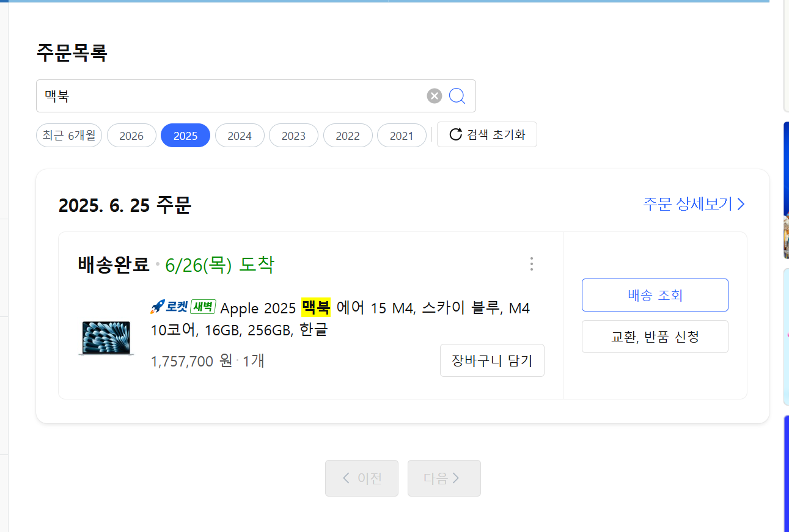Select the 2024 year filter

tap(240, 136)
